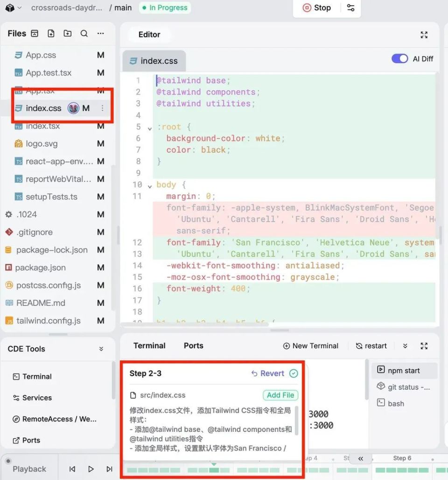Select the index.css editor tab

click(x=154, y=61)
